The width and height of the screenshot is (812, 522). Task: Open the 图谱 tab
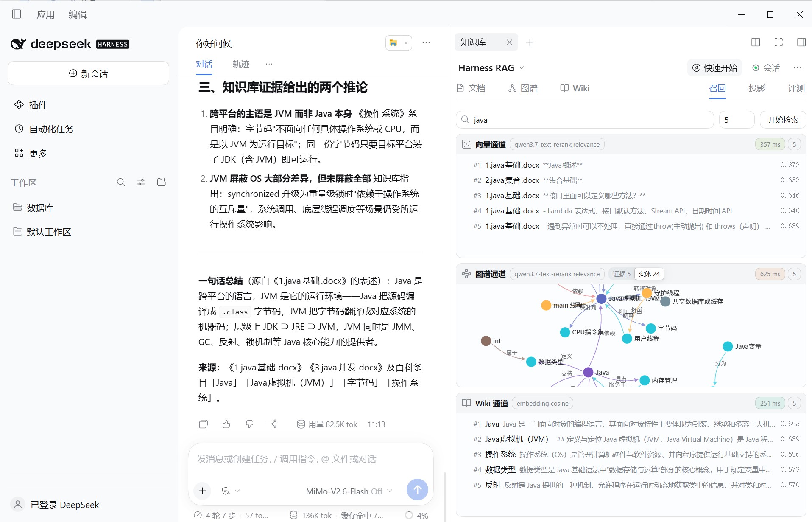523,88
